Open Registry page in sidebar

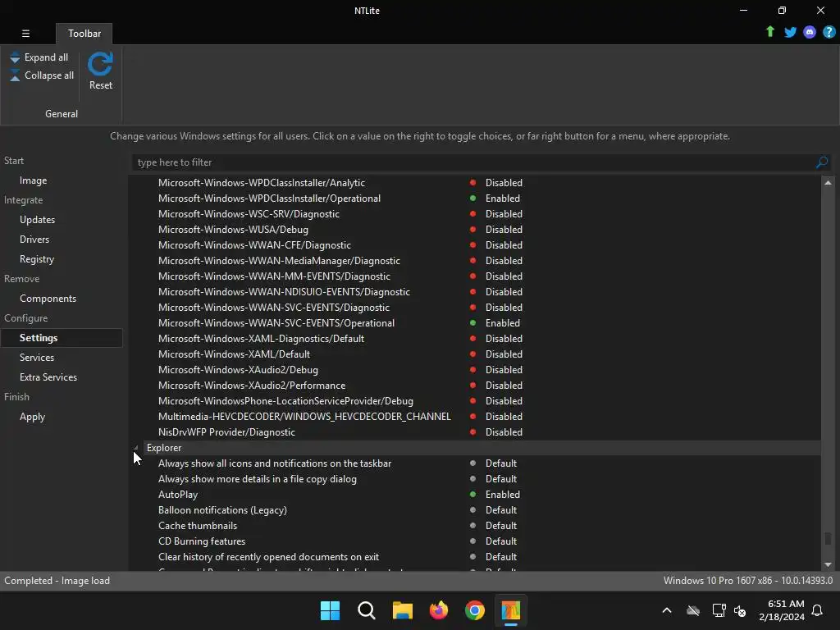tap(36, 259)
